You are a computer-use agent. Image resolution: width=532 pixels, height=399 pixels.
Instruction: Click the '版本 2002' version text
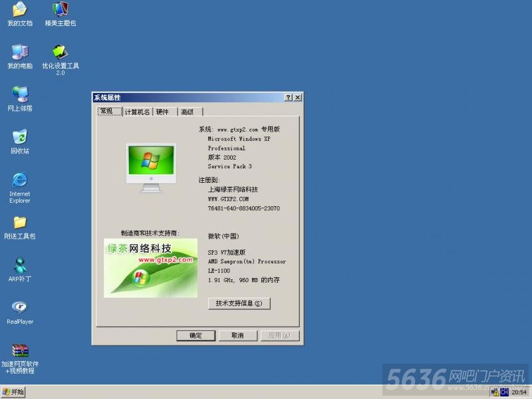click(x=222, y=157)
